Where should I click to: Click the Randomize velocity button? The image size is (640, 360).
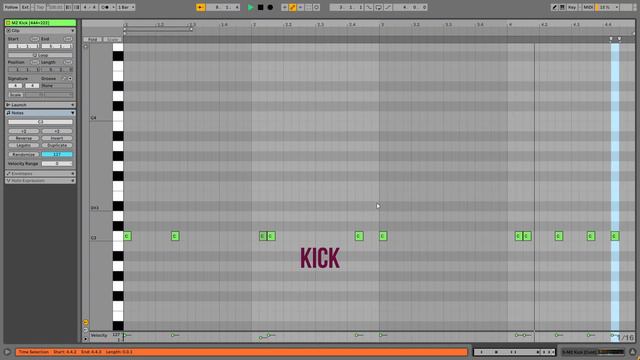(x=24, y=154)
